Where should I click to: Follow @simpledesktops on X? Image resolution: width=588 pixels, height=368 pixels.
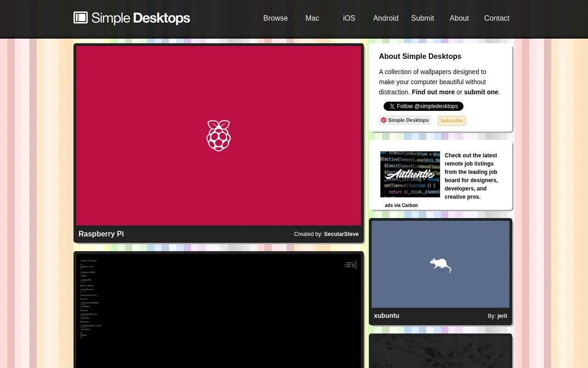click(x=424, y=106)
